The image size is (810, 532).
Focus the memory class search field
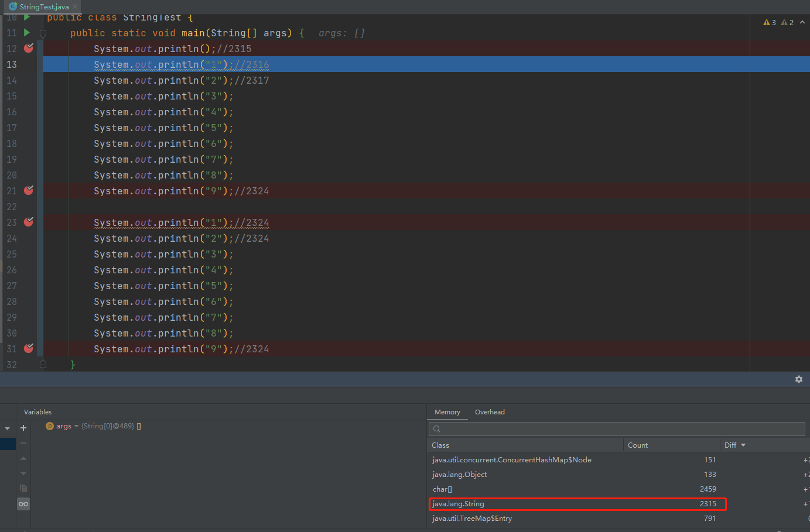pyautogui.click(x=617, y=429)
